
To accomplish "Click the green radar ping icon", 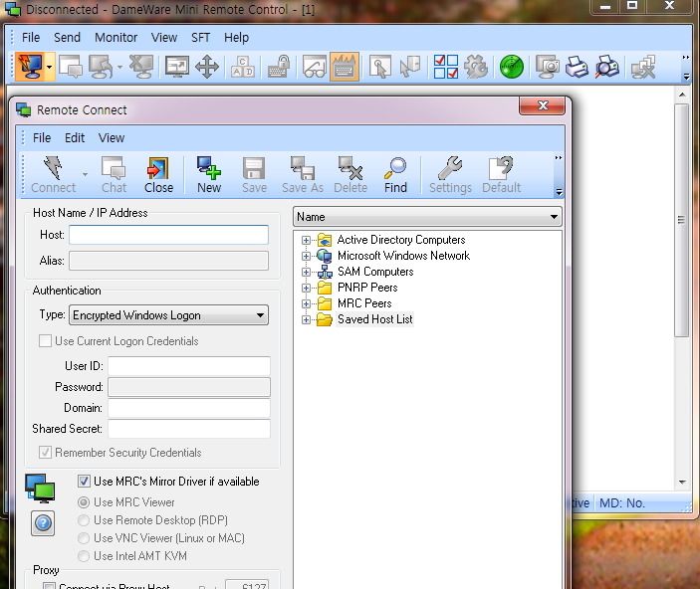I will 511,67.
